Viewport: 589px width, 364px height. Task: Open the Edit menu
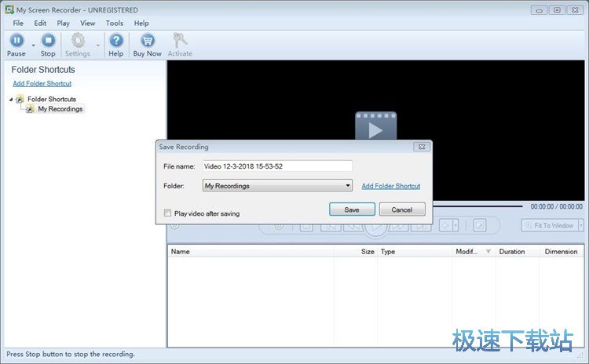(40, 23)
